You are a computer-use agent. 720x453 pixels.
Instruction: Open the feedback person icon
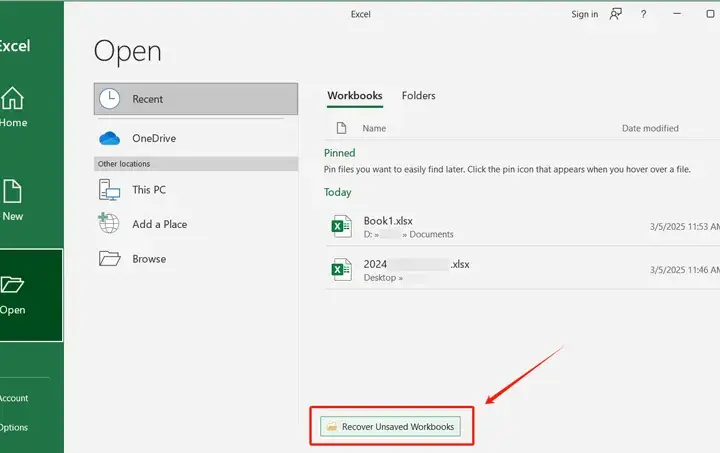(615, 14)
